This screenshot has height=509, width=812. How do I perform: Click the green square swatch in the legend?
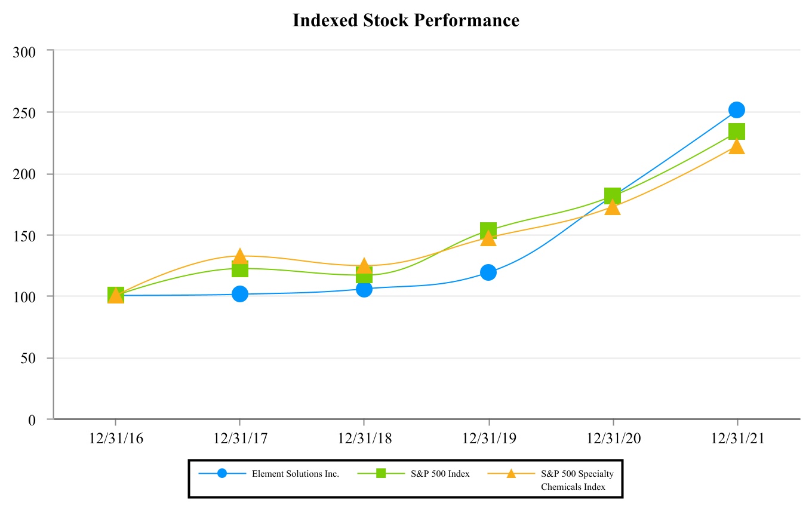click(x=381, y=473)
